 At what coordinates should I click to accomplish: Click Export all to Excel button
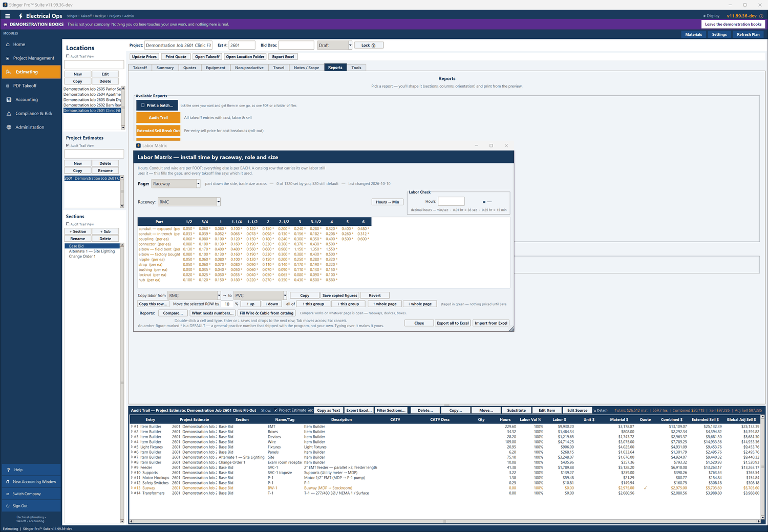(453, 323)
